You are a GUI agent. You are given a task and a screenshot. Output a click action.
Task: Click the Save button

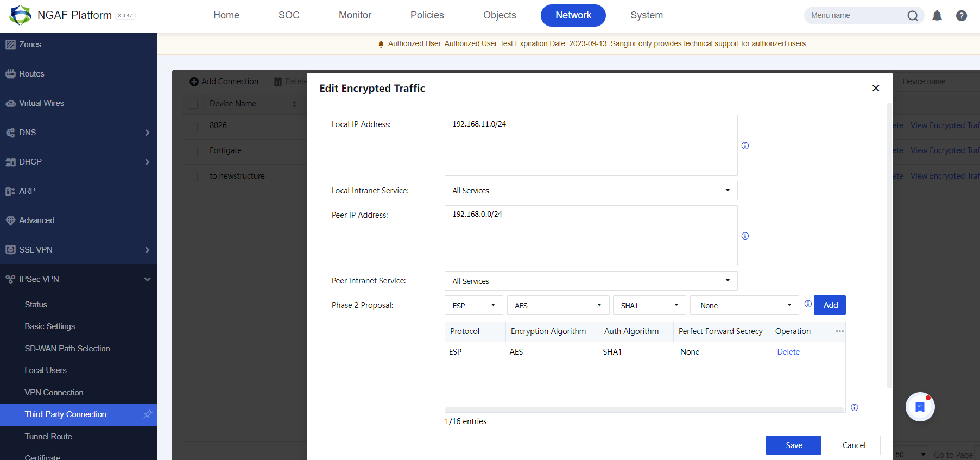793,445
